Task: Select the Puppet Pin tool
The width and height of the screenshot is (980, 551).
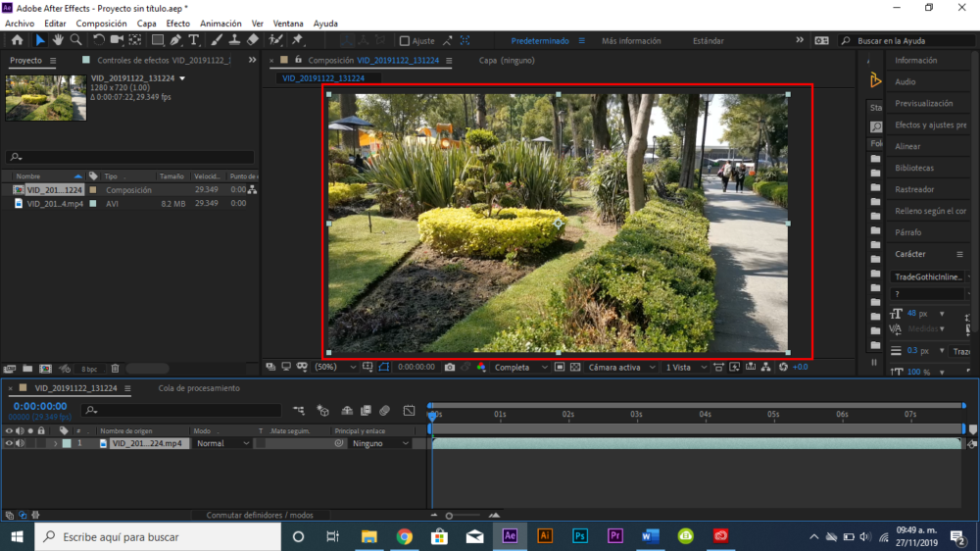Action: coord(297,40)
